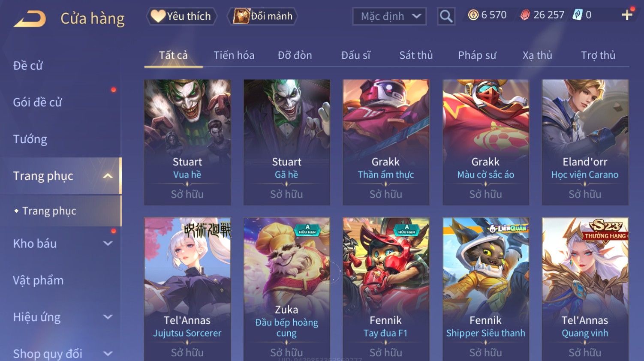Select the Stuart Vua hề skin card
644x361 pixels.
187,142
